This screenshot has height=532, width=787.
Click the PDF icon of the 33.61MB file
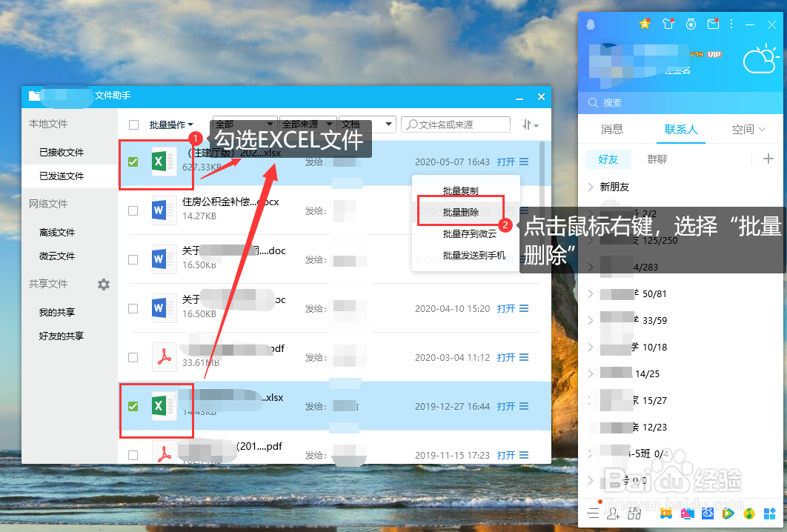(x=164, y=357)
